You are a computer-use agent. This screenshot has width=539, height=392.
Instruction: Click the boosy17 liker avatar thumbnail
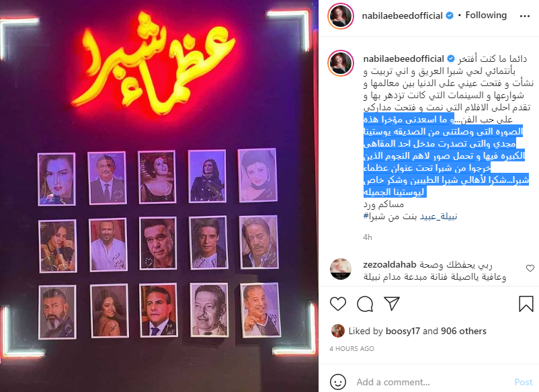click(337, 331)
